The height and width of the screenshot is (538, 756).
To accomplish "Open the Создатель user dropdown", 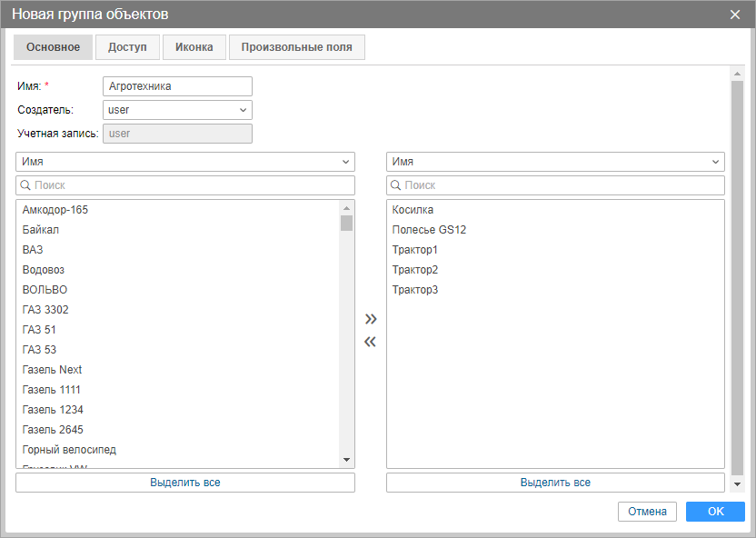I will pos(177,110).
